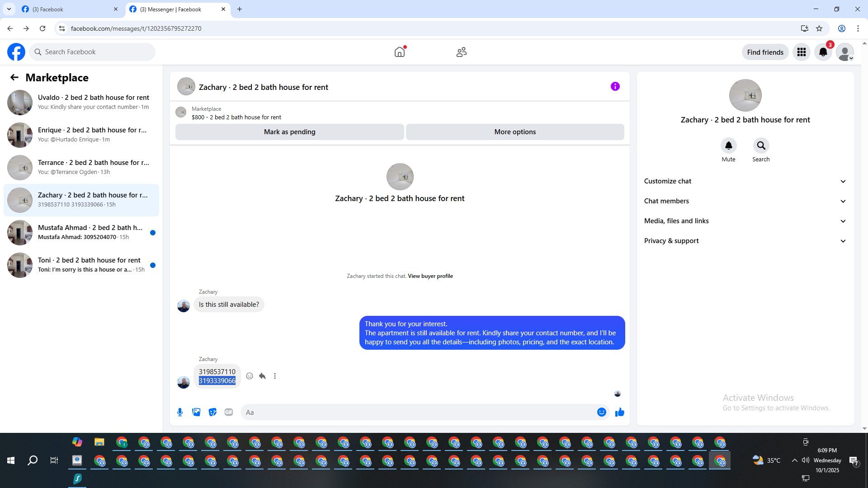Open the $800 Marketplace listing link
Viewport: 868px width, 488px height.
236,117
